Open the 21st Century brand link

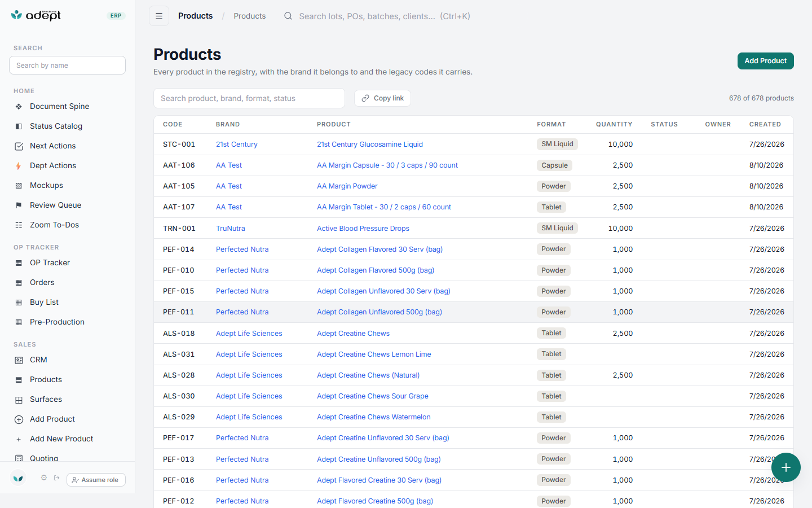[x=236, y=144]
